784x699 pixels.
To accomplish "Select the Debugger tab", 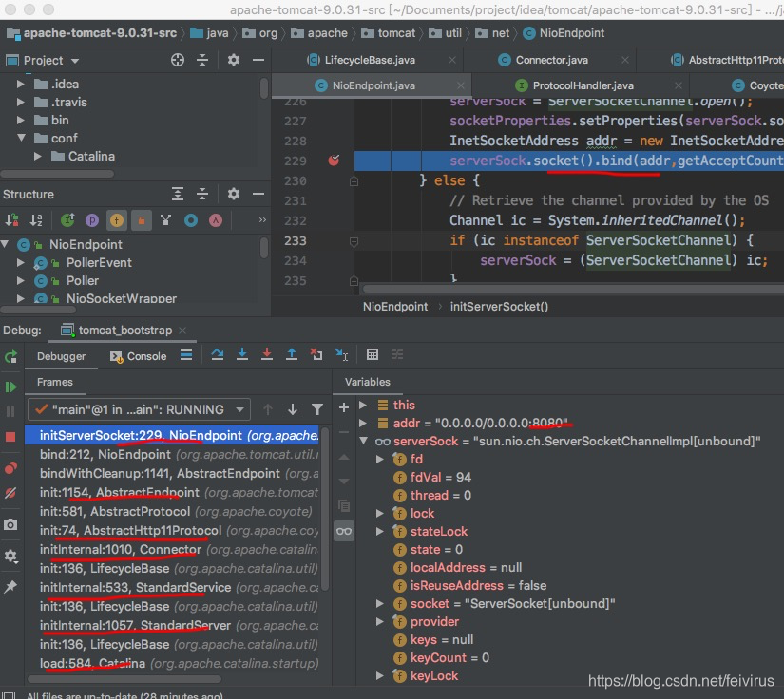I will pos(61,356).
